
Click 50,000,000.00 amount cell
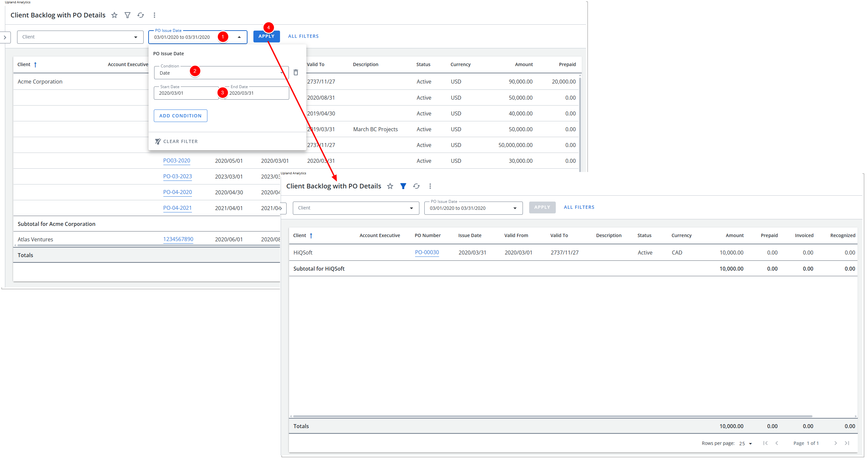click(515, 145)
